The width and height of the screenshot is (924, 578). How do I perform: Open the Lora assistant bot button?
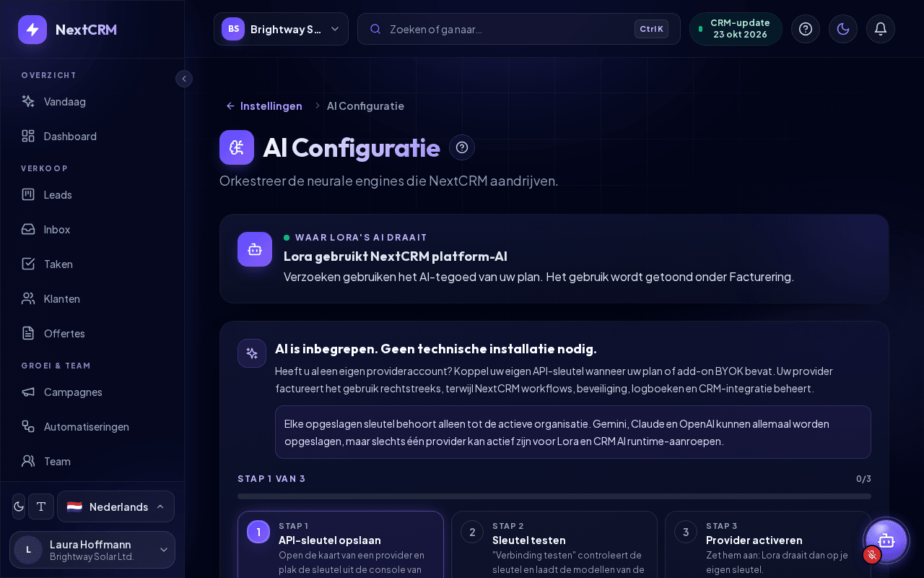[x=886, y=540]
